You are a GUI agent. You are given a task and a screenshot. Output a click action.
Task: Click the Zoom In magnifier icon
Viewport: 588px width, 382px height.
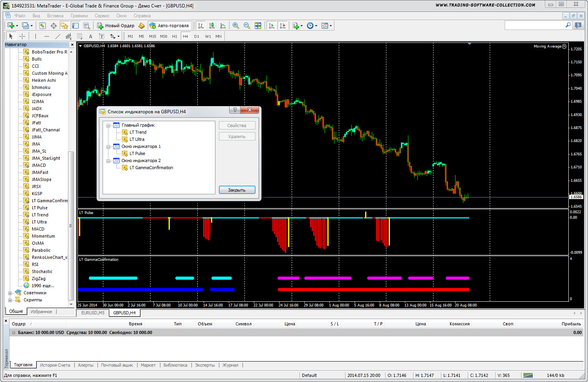pos(236,26)
